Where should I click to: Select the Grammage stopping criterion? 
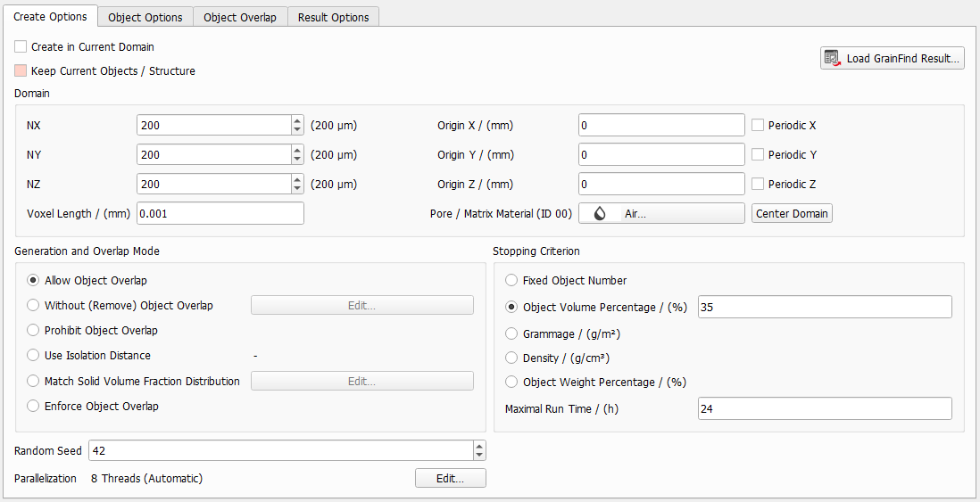coord(511,333)
